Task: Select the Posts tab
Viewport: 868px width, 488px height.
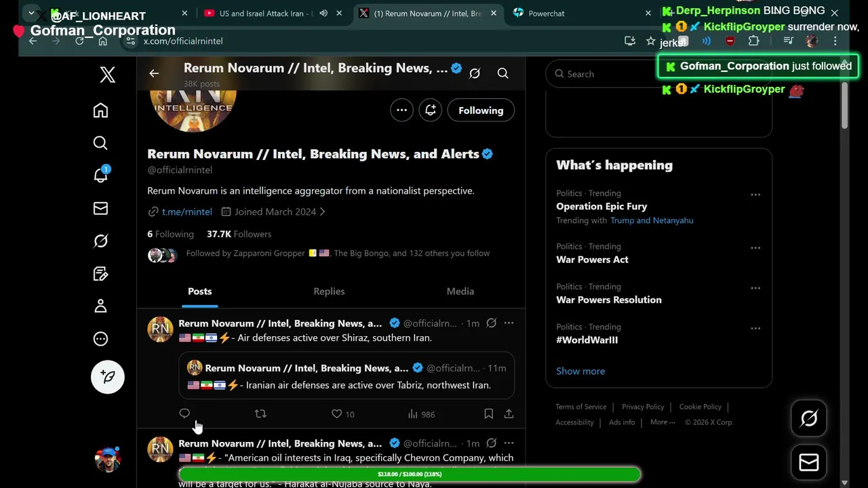Action: [x=199, y=291]
